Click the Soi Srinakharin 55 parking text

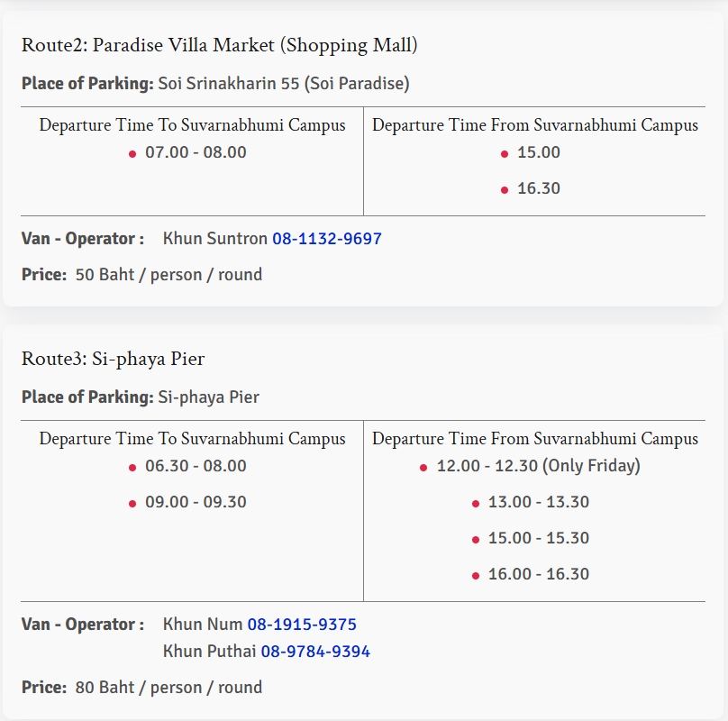pyautogui.click(x=284, y=84)
